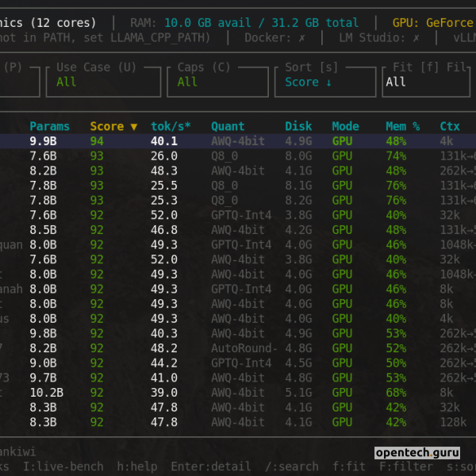Click the Disk column header

point(298,126)
